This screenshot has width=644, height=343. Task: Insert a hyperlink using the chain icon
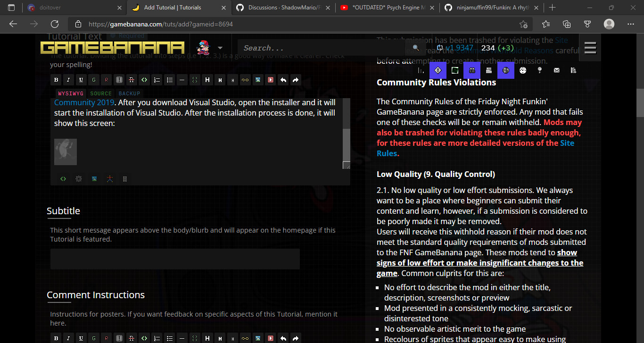tap(245, 80)
